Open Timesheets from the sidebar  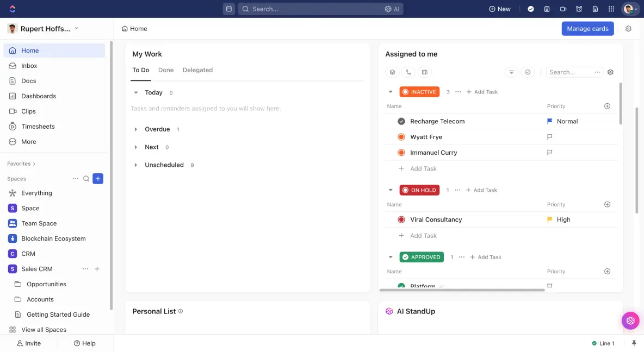coord(38,127)
